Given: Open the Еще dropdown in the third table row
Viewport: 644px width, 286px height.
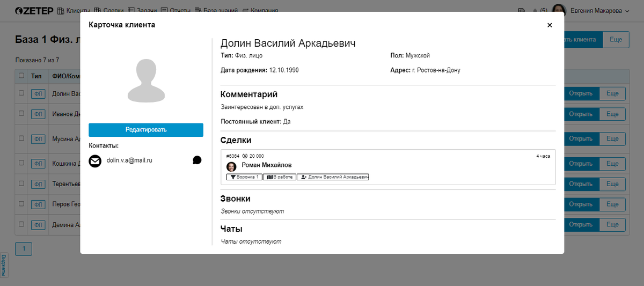Looking at the screenshot, I should tap(612, 138).
